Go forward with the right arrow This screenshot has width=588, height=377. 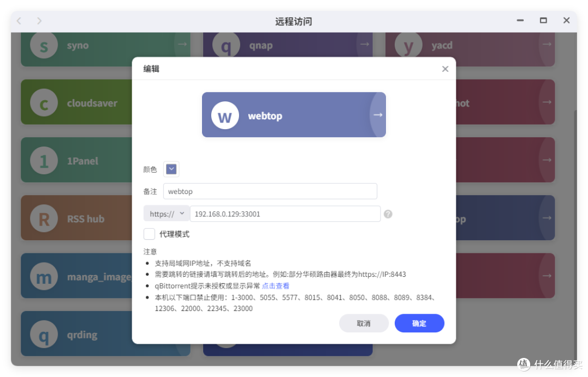(39, 21)
